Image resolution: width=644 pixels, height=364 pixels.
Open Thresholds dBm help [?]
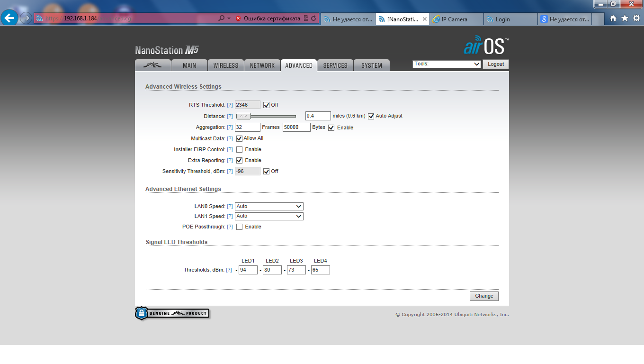tap(229, 270)
